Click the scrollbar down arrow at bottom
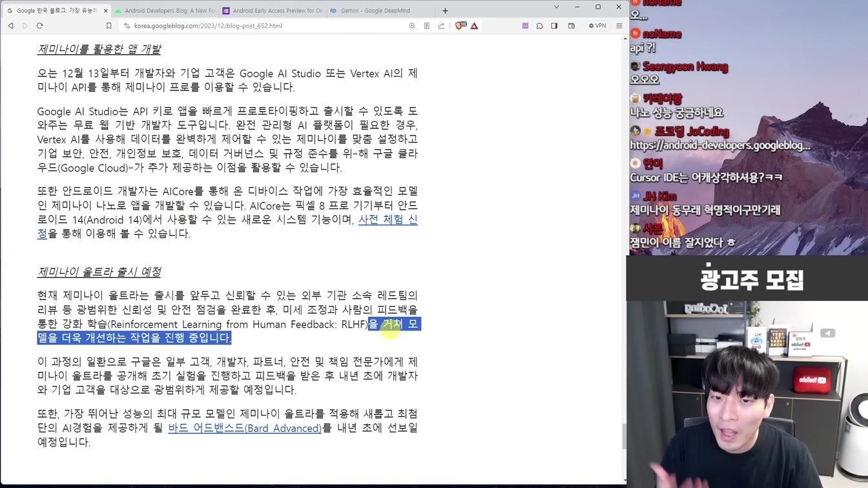 (x=625, y=481)
